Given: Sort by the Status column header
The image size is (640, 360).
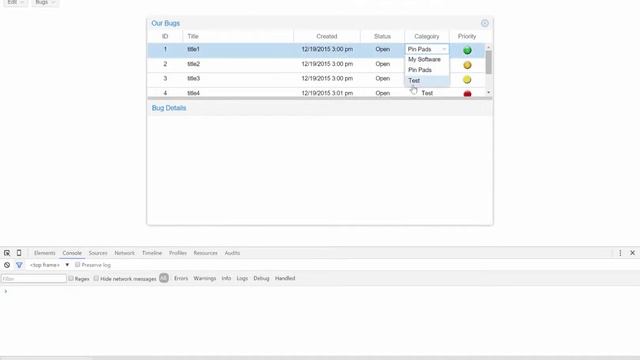Looking at the screenshot, I should [382, 36].
